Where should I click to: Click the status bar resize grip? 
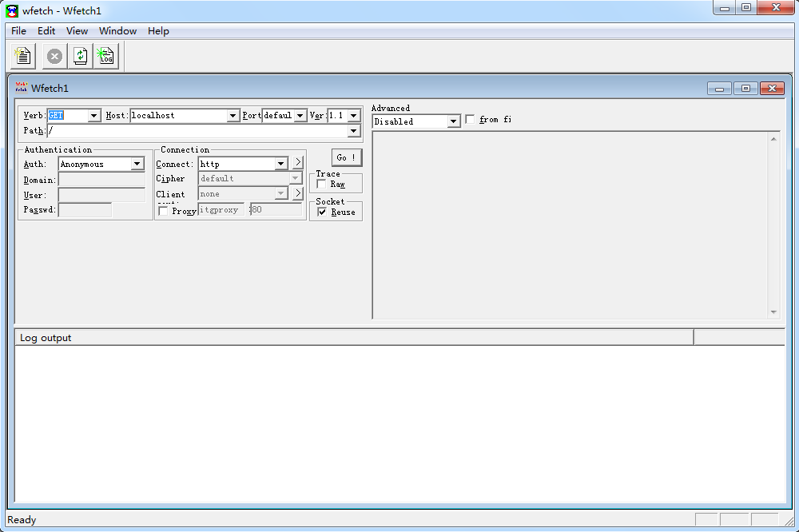[x=789, y=521]
